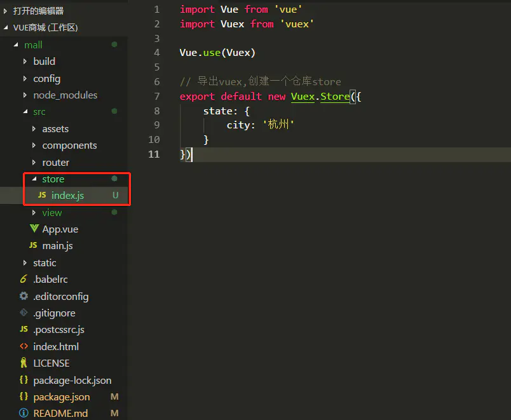Click the Vue logo icon beside App.vue
The width and height of the screenshot is (511, 420).
(x=34, y=228)
